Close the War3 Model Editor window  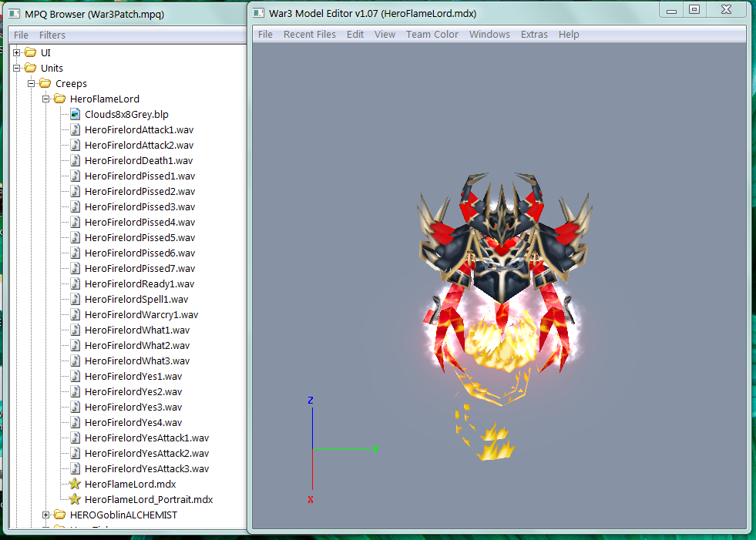pyautogui.click(x=727, y=10)
